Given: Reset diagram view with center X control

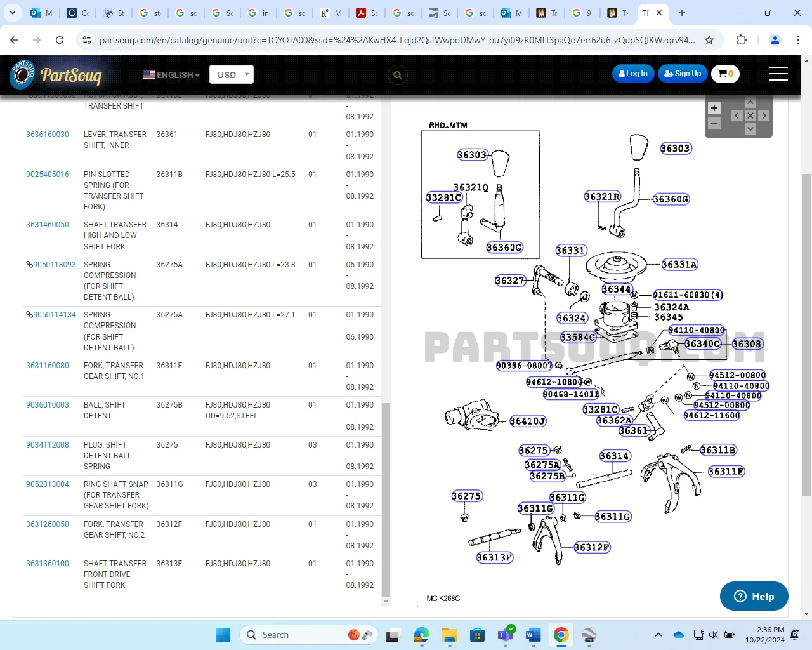Looking at the screenshot, I should pyautogui.click(x=750, y=116).
